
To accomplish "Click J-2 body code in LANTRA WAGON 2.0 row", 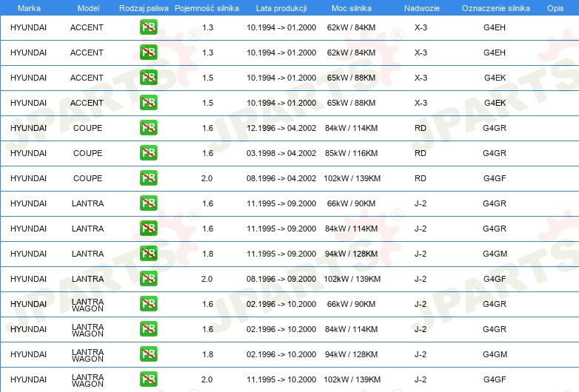I will [x=421, y=379].
